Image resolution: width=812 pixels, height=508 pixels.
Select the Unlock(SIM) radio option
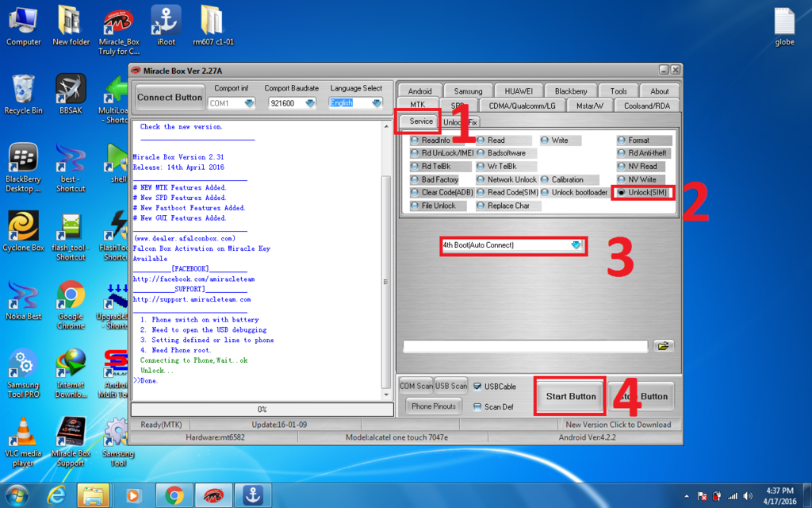click(622, 192)
